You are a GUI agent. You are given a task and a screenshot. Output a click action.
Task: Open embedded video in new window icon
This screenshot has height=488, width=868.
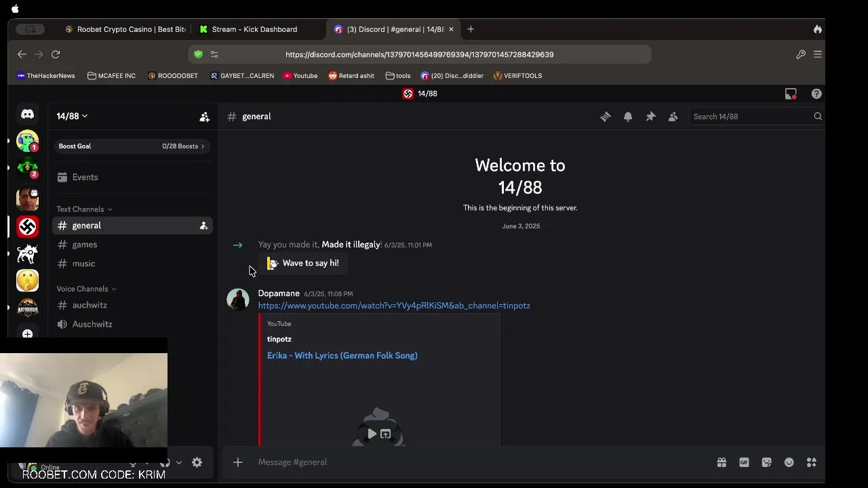coord(385,434)
